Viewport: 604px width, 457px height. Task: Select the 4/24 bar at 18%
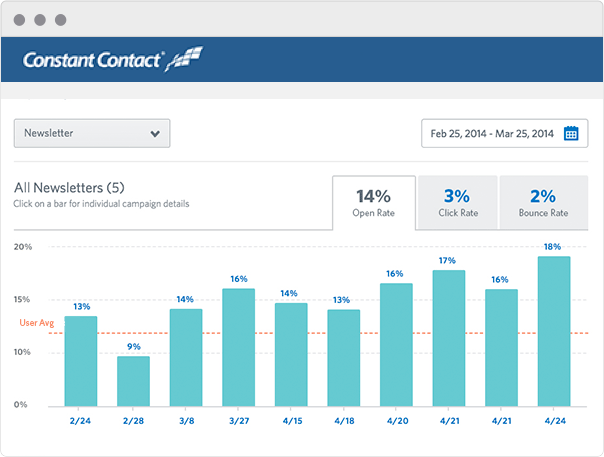[554, 331]
